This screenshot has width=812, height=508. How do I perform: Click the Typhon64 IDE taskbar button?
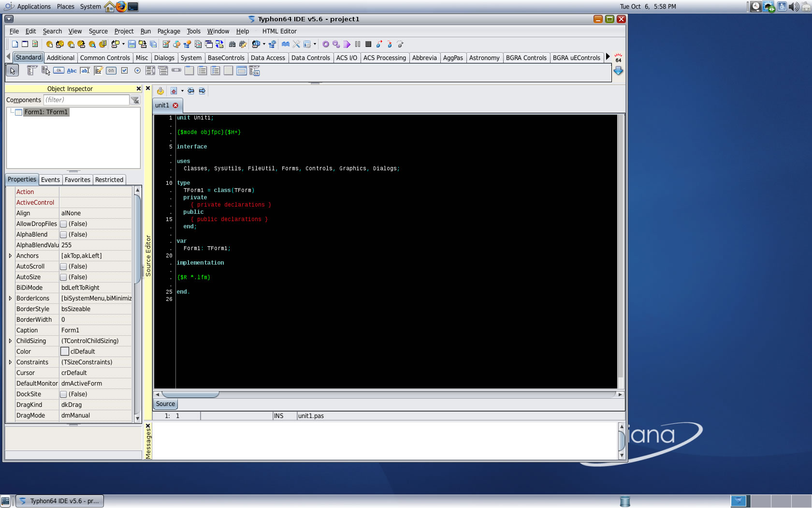click(60, 501)
